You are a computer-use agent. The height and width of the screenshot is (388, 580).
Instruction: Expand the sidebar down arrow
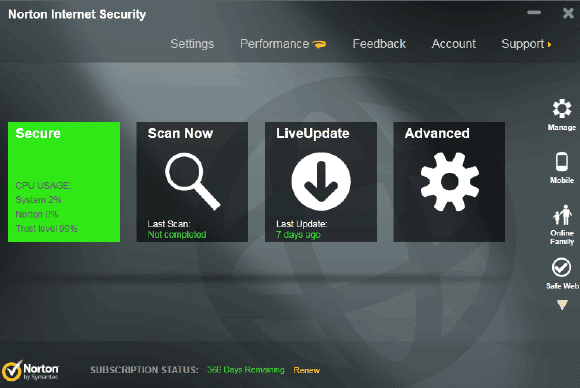pos(562,305)
